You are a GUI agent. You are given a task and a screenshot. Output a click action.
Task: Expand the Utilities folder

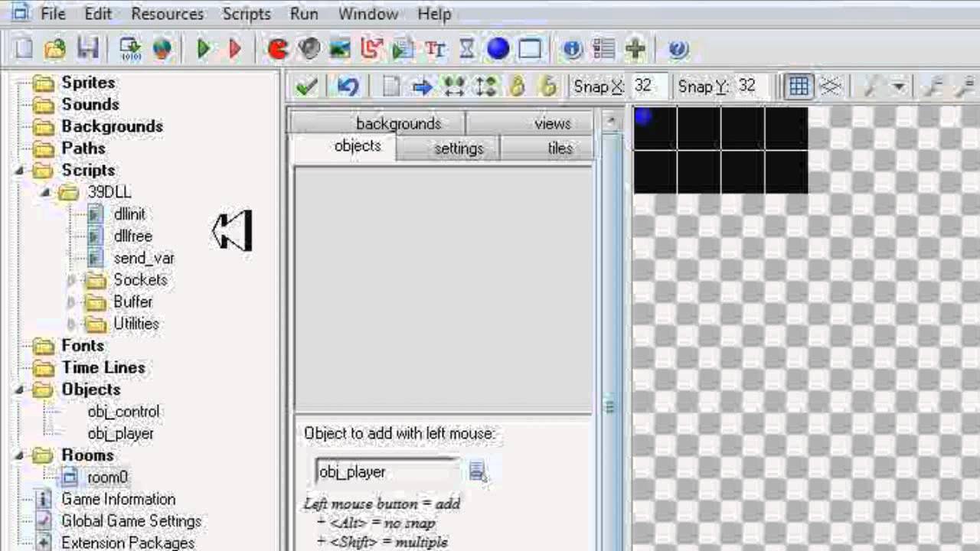71,324
